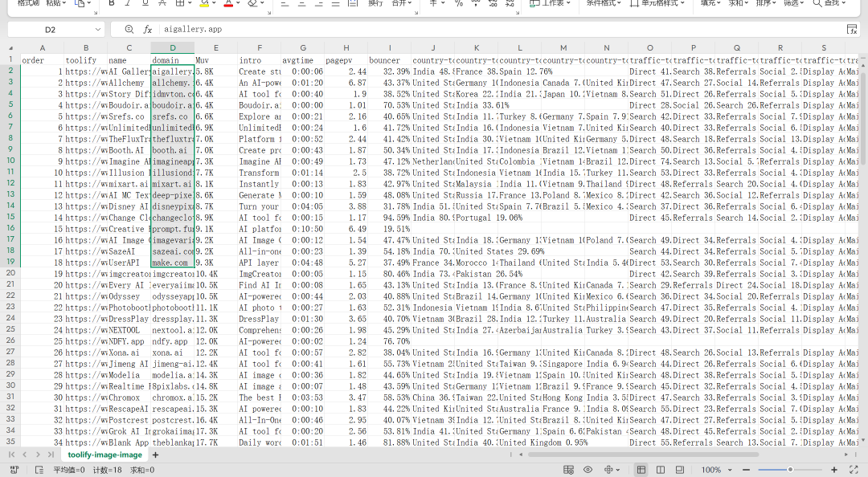Screen dimensions: 868x477
Task: Open the 合并 merge cells dropdown
Action: tap(401, 3)
